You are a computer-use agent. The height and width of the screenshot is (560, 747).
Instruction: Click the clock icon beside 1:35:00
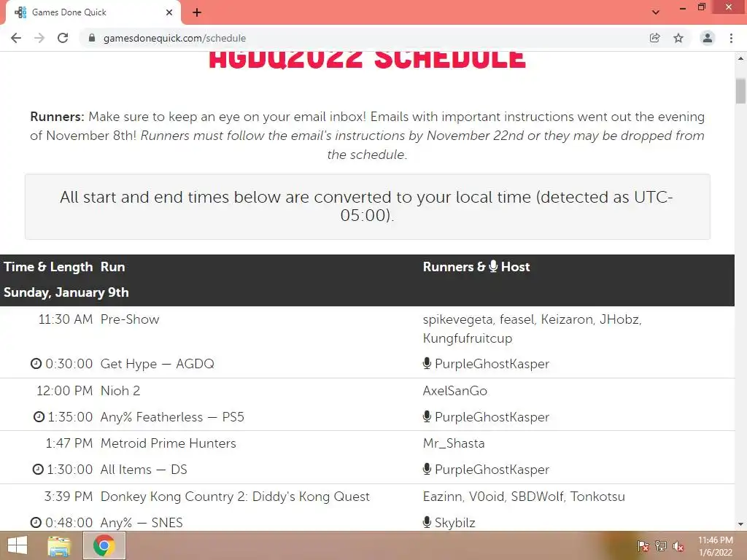[39, 417]
